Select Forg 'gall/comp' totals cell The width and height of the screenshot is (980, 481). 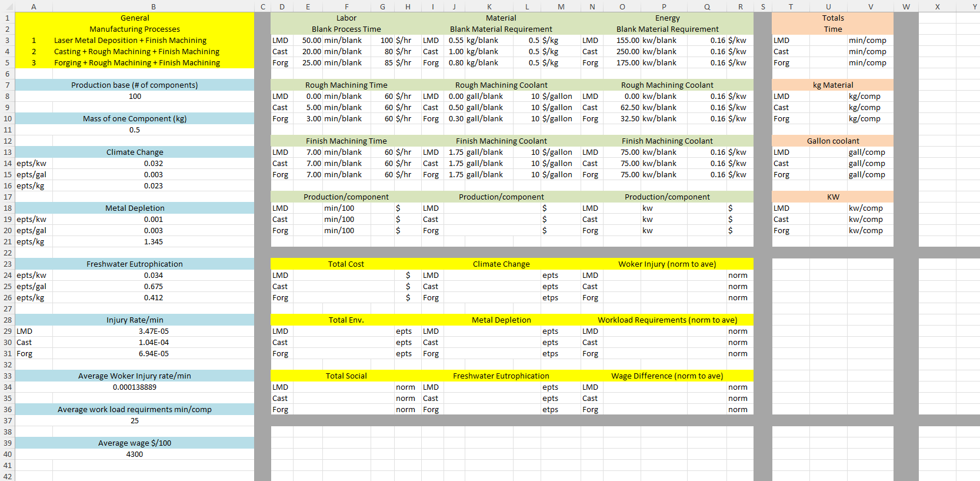tap(870, 174)
